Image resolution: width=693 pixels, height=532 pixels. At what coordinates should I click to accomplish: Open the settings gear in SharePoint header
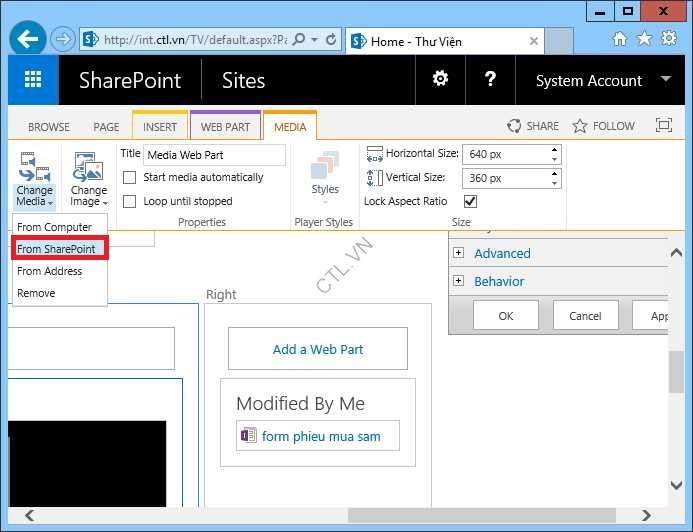(439, 80)
